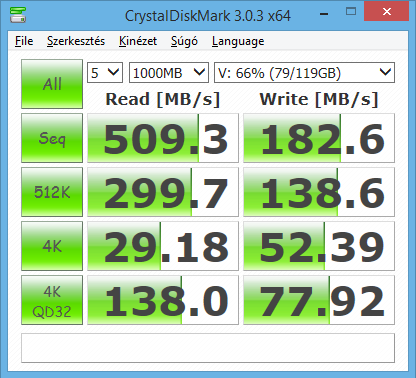Click the CrystalDiskMark 3.0.3 x64 title text
This screenshot has width=416, height=378.
click(208, 16)
